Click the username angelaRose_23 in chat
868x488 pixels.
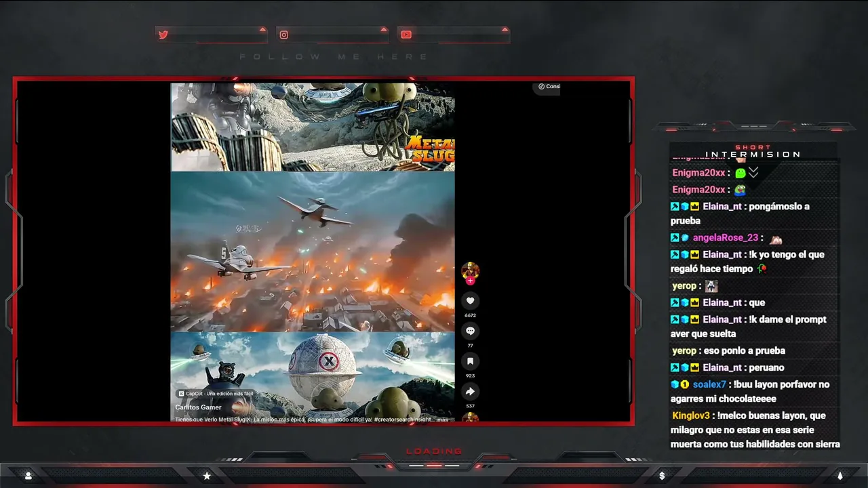726,238
